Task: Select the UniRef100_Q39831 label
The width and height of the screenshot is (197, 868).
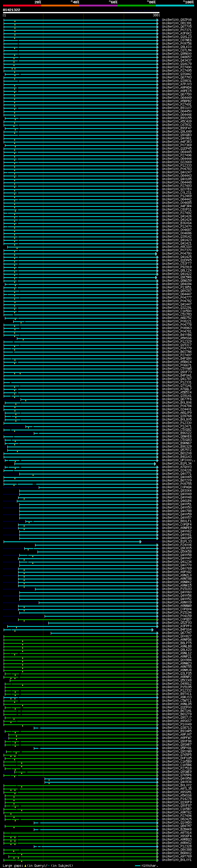Action: click(x=176, y=81)
